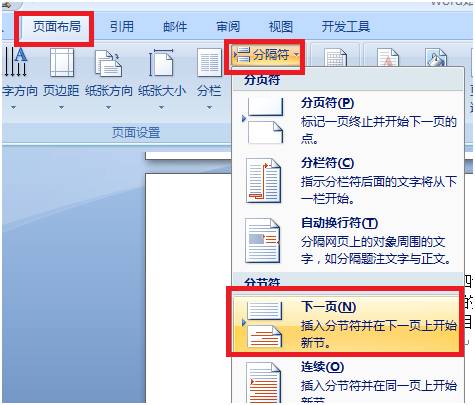Switch to the 页面布局 tab
475x405 pixels.
point(56,27)
